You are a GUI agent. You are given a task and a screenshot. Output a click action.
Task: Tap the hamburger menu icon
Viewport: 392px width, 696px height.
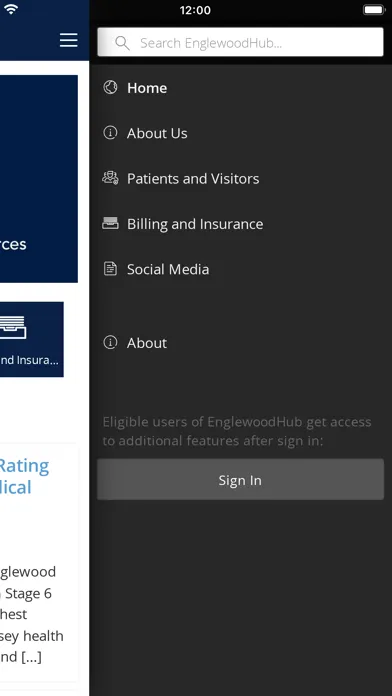click(69, 40)
